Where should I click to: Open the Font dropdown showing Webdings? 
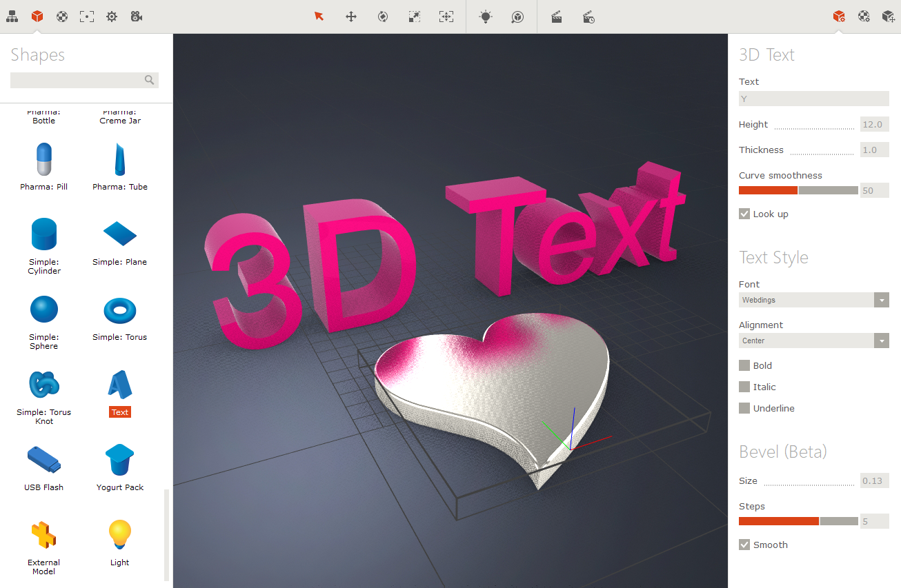click(814, 300)
